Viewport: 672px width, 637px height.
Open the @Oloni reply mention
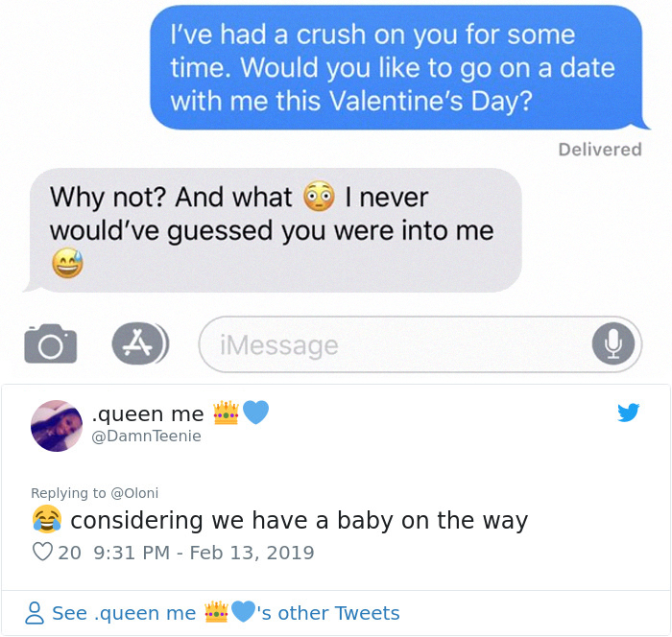pyautogui.click(x=134, y=493)
